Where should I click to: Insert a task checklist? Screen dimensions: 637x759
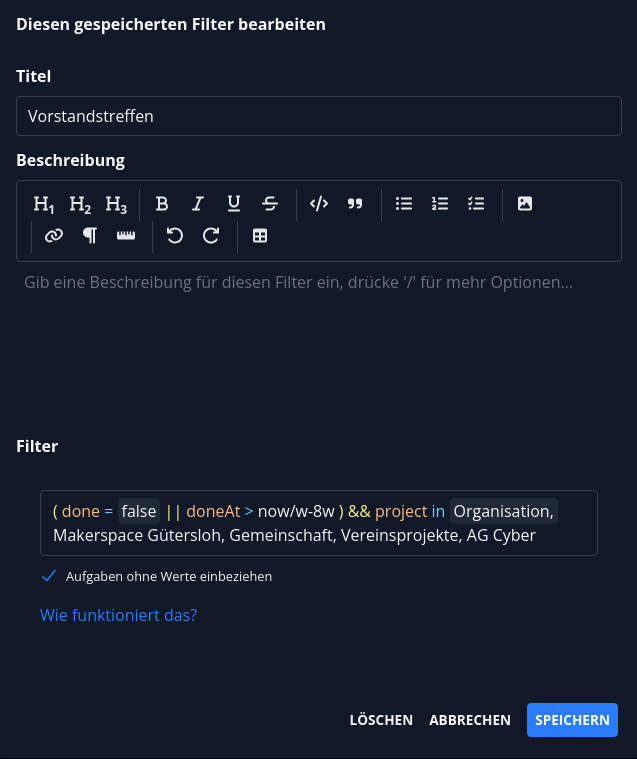pos(476,204)
